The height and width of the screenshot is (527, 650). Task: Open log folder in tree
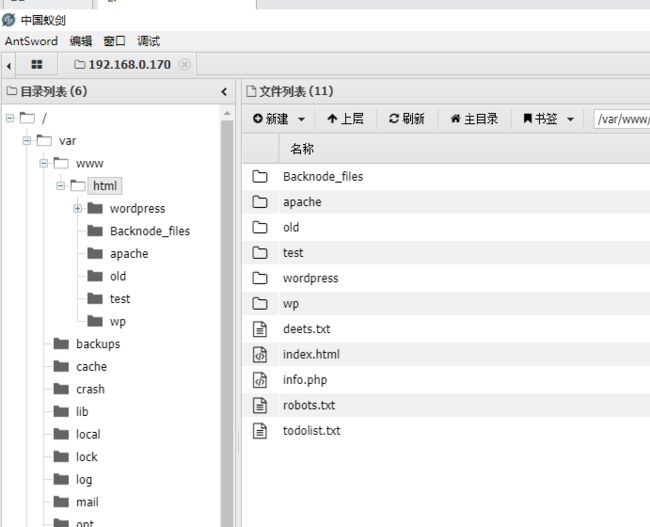point(84,479)
